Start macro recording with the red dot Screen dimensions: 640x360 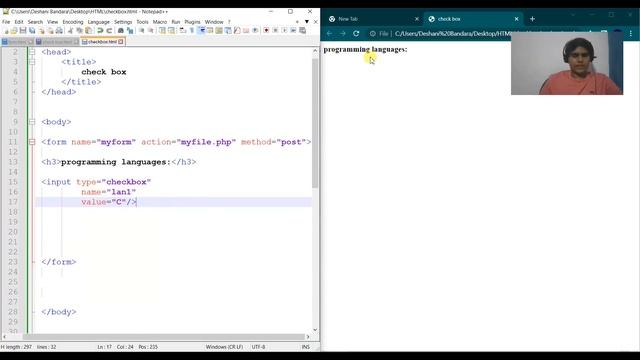pyautogui.click(x=266, y=31)
